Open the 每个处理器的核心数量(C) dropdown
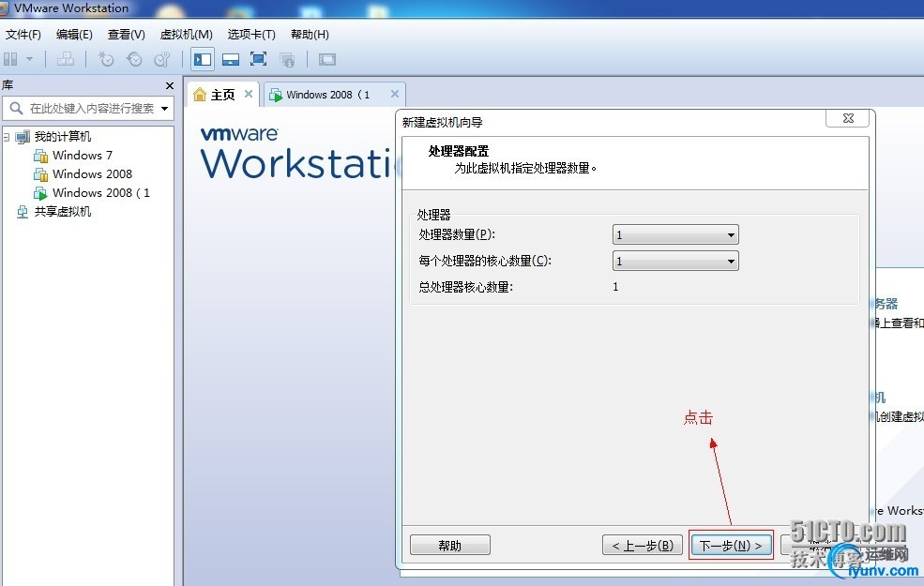This screenshot has height=586, width=924. point(675,261)
